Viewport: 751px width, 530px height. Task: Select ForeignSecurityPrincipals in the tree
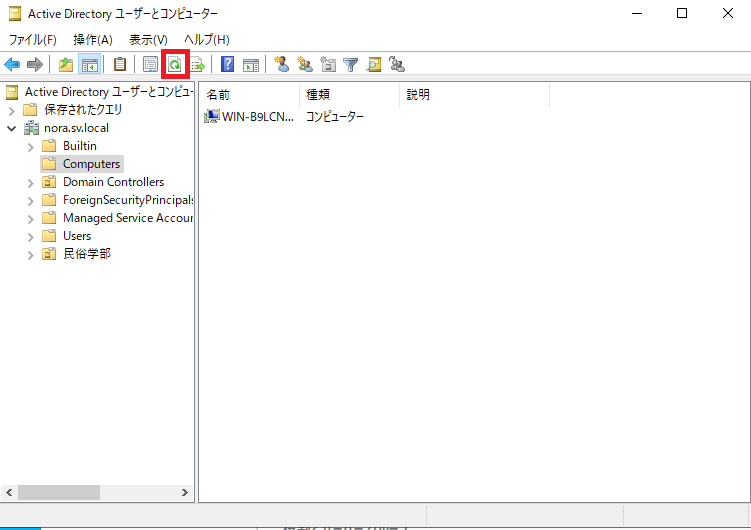(128, 200)
